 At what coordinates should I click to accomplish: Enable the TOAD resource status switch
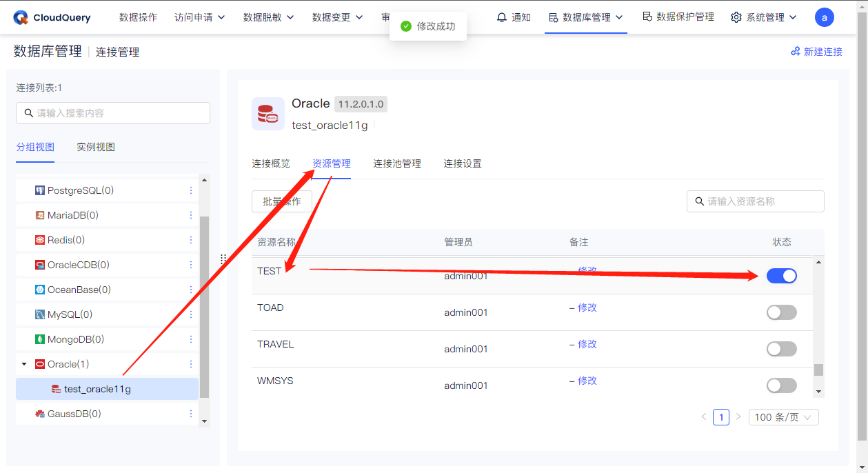(x=782, y=312)
